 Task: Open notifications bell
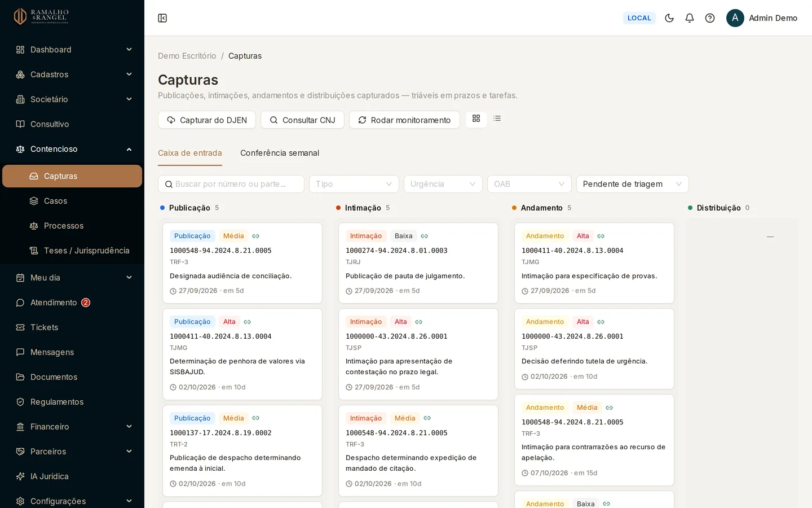pos(690,18)
